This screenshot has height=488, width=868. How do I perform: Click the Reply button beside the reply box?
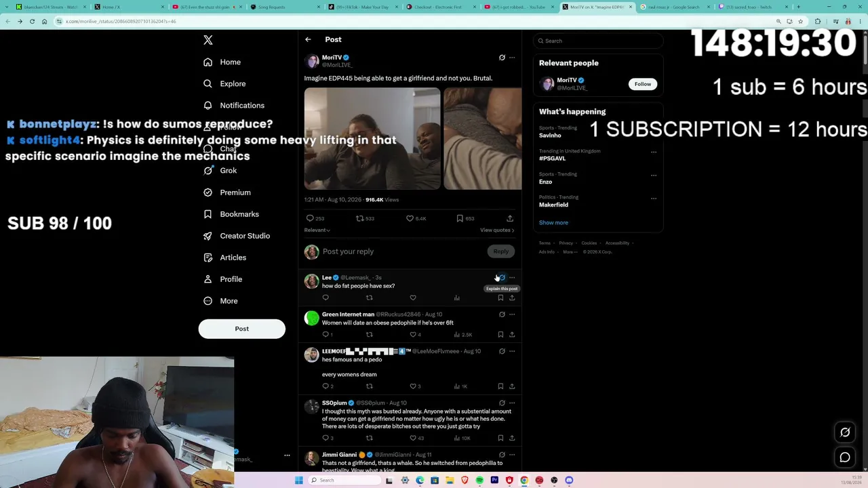pos(500,251)
